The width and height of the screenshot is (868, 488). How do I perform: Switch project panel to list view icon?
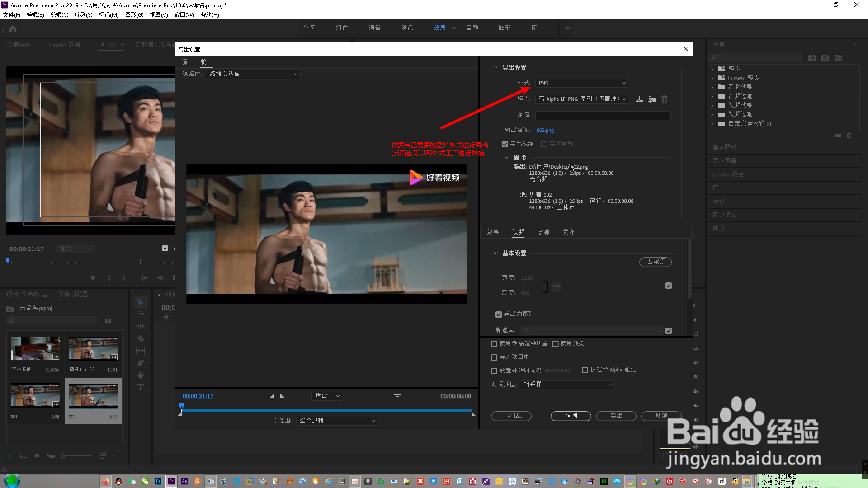click(24, 456)
